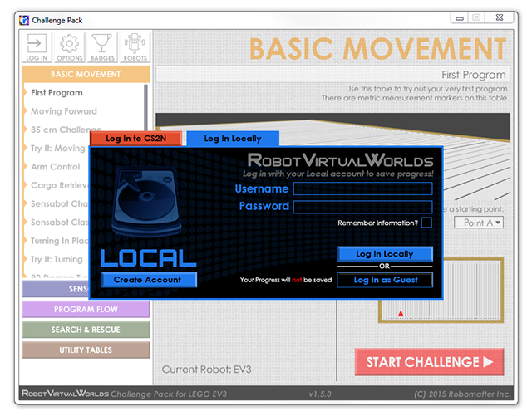This screenshot has height=416, width=532.
Task: Focus the Password input field
Action: pyautogui.click(x=362, y=207)
